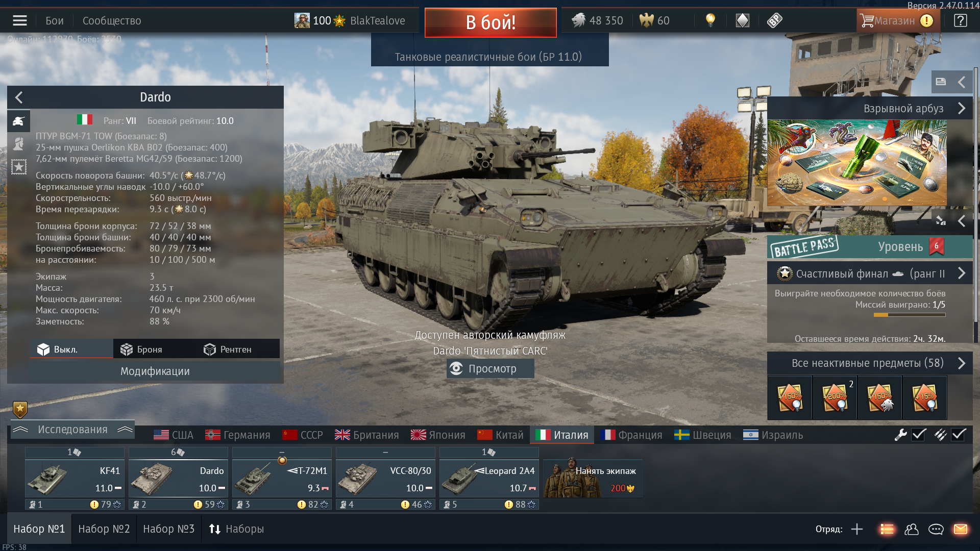Open the ticket items icon in top bar
980x551 pixels.
pyautogui.click(x=774, y=20)
